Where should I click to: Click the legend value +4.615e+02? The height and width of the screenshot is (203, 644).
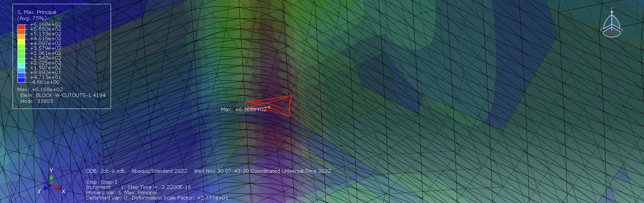(45, 39)
